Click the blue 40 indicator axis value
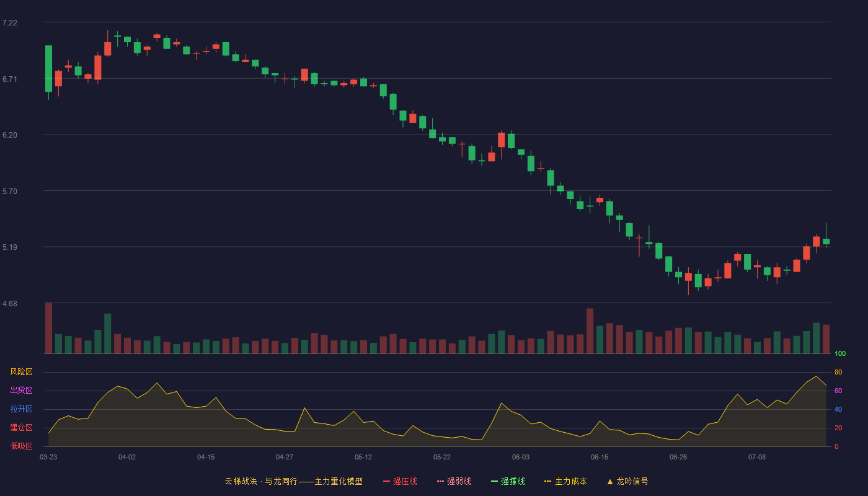The image size is (868, 496). pyautogui.click(x=838, y=409)
